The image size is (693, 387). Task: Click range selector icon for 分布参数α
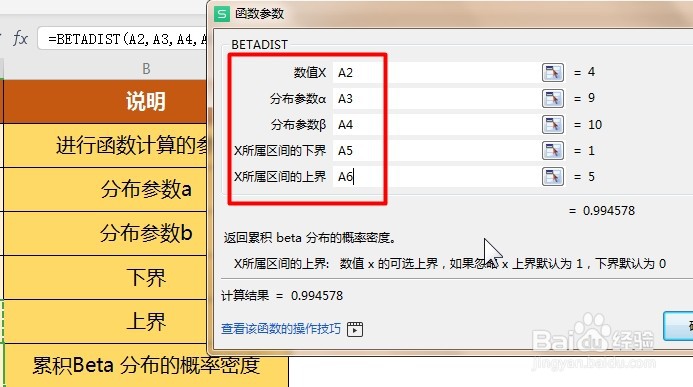(552, 99)
